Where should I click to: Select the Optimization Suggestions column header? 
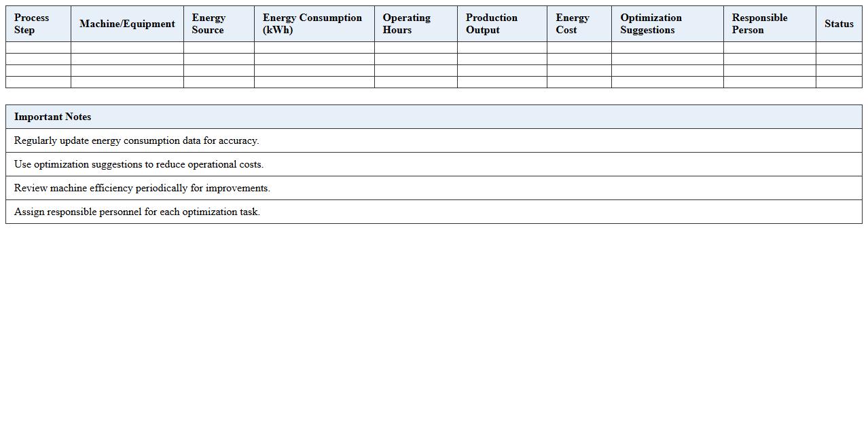pos(651,24)
